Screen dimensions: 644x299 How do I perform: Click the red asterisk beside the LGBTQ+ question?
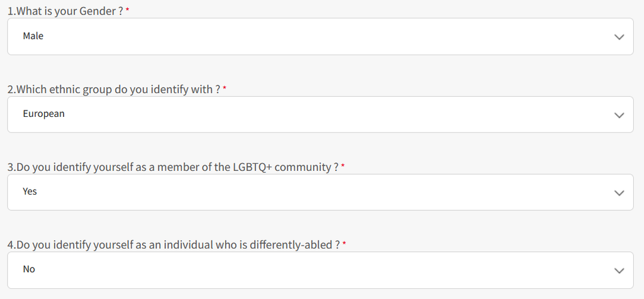click(x=343, y=167)
